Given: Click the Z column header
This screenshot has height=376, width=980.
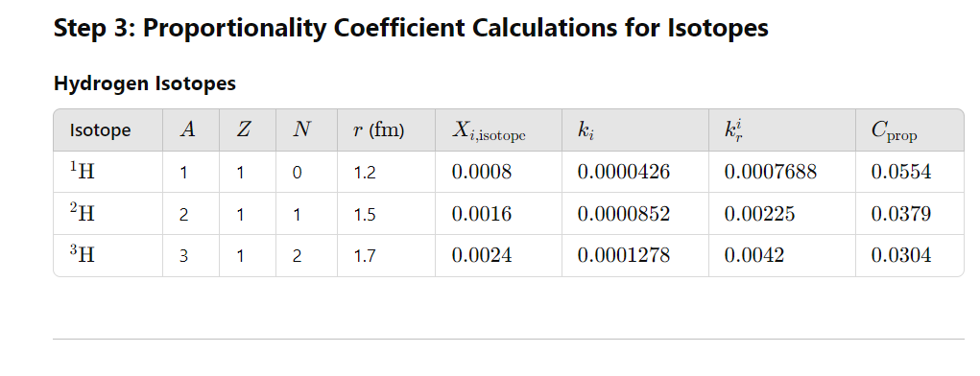Looking at the screenshot, I should coord(244,129).
